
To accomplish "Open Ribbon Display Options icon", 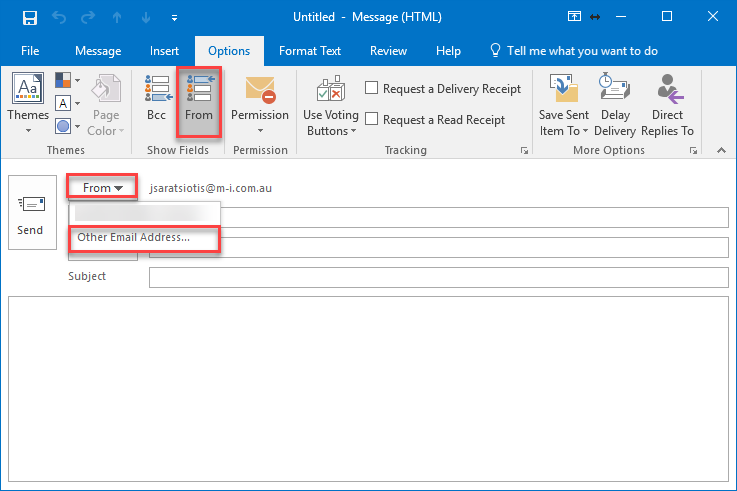I will pyautogui.click(x=574, y=17).
